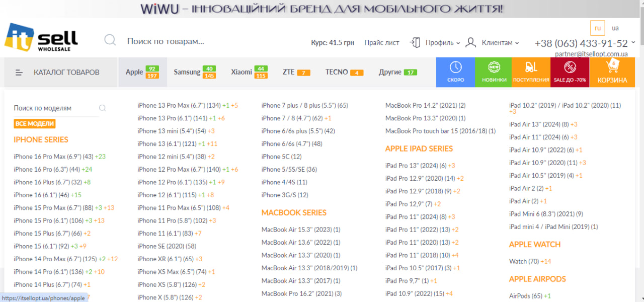
Task: Open the 'Скоро' clock icon tile
Action: 455,72
